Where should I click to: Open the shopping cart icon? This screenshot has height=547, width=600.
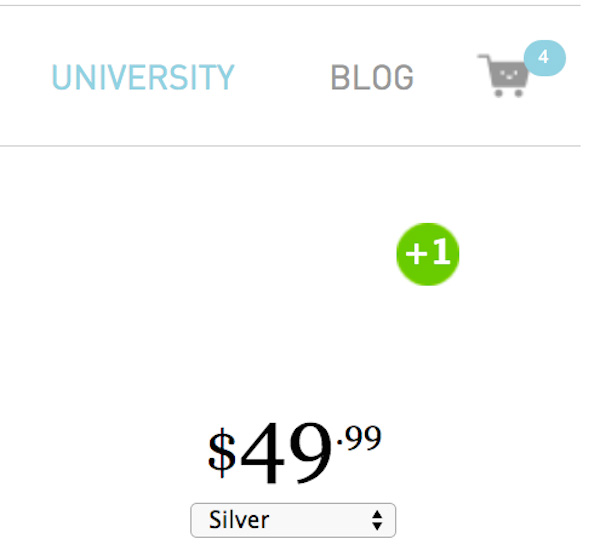click(x=503, y=76)
